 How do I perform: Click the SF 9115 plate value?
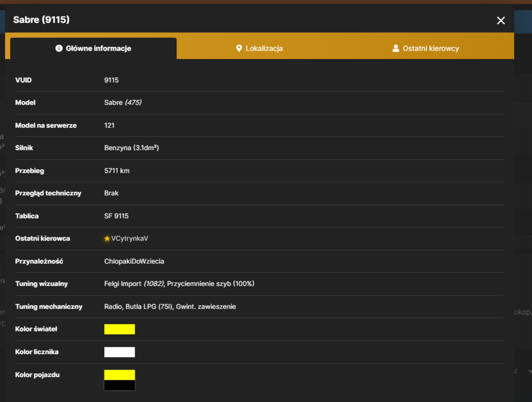pyautogui.click(x=117, y=216)
